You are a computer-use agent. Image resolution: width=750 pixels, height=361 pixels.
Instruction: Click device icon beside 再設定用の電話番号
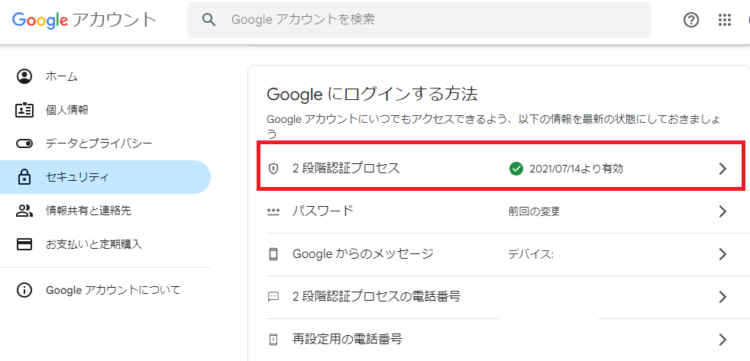(x=273, y=340)
